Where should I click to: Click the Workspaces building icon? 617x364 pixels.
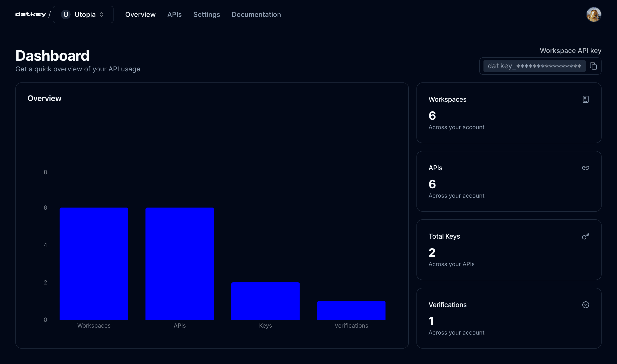[x=586, y=99]
